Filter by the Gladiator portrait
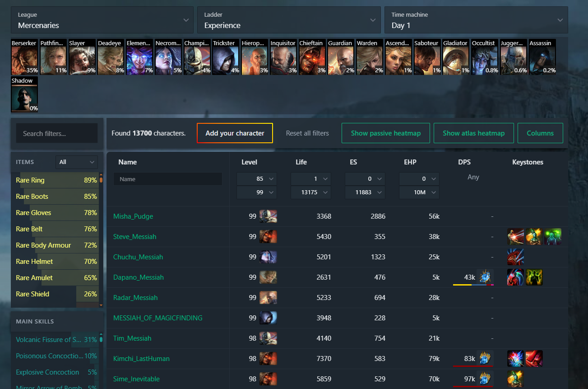Image resolution: width=588 pixels, height=389 pixels. click(456, 57)
